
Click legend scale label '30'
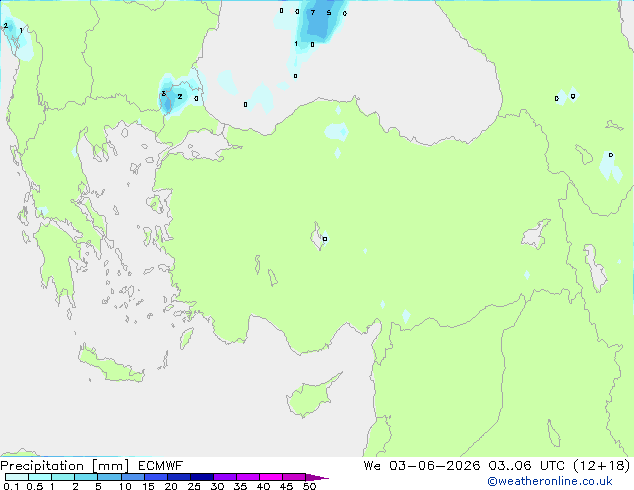[217, 486]
